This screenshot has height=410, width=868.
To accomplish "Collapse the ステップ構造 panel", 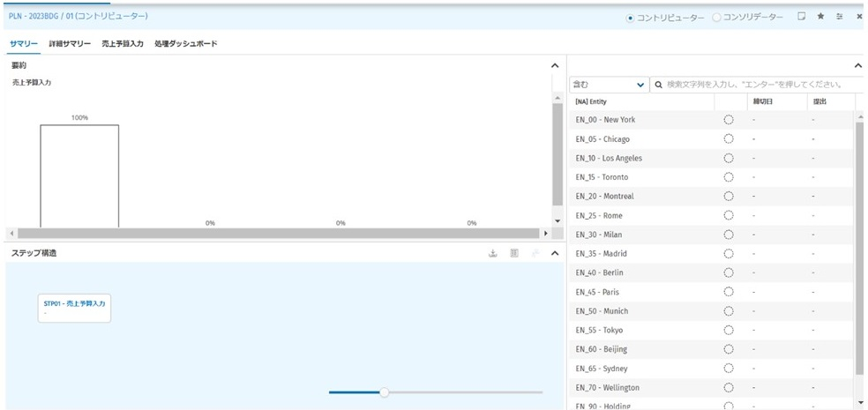I will tap(555, 254).
